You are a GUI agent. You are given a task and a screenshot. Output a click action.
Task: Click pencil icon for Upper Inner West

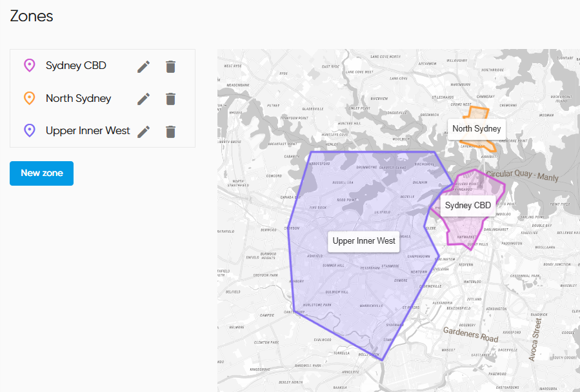(143, 132)
